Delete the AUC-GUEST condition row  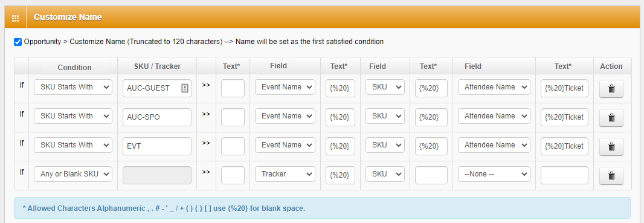point(611,89)
